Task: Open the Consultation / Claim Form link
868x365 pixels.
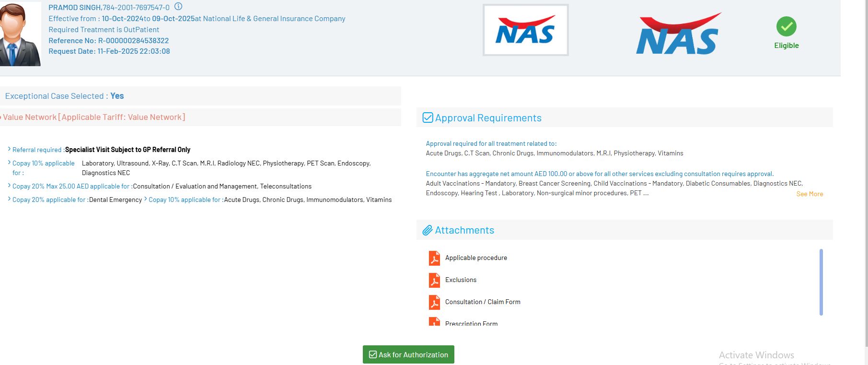Action: pos(483,302)
